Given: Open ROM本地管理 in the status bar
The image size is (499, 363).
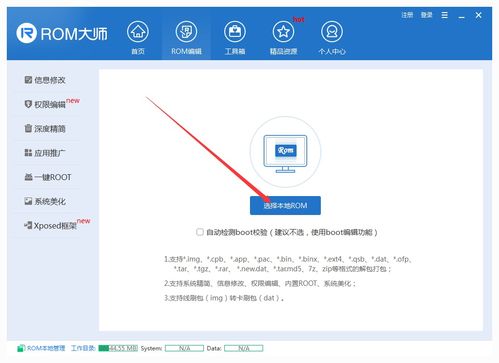Looking at the screenshot, I should (x=42, y=348).
